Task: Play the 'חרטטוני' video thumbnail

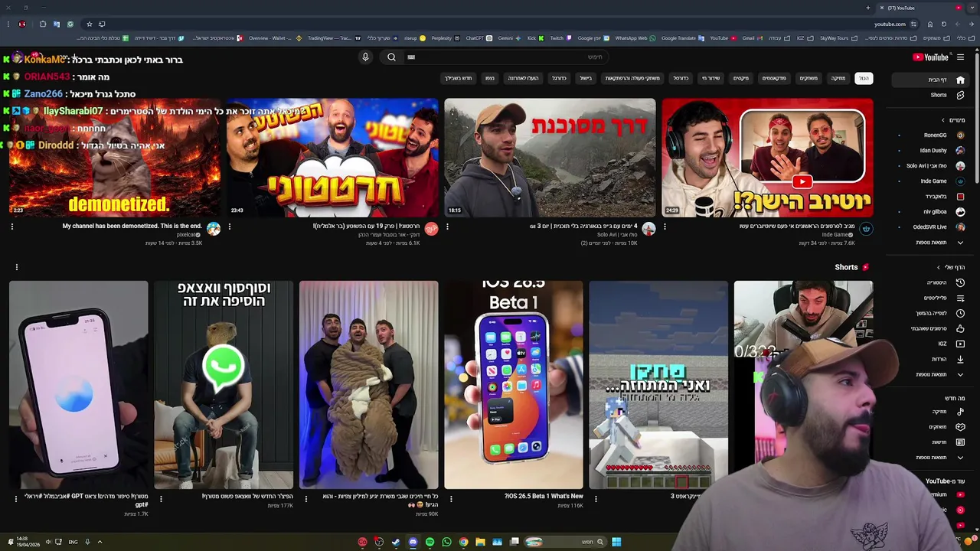Action: pyautogui.click(x=332, y=158)
